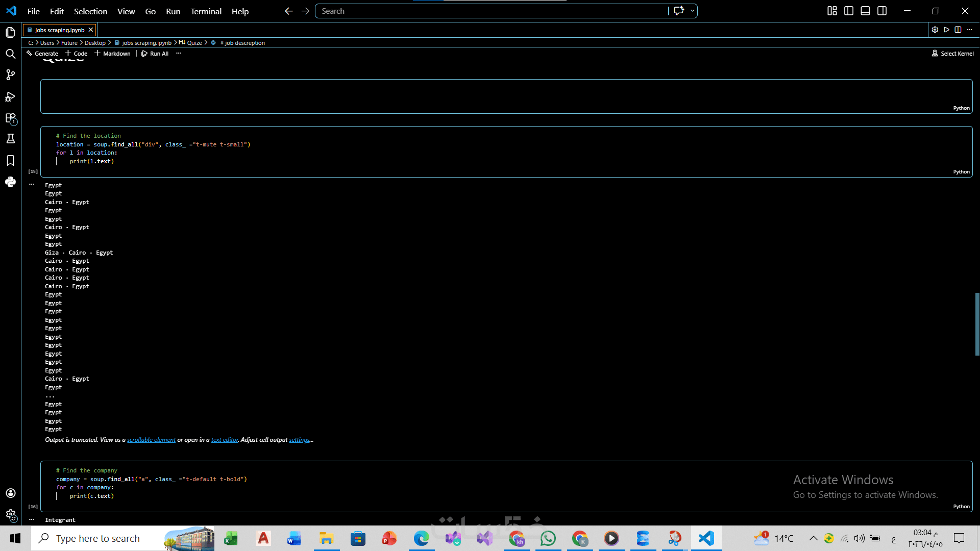Expand location cell output ellipsis menu
The height and width of the screenshot is (551, 980).
[x=32, y=184]
